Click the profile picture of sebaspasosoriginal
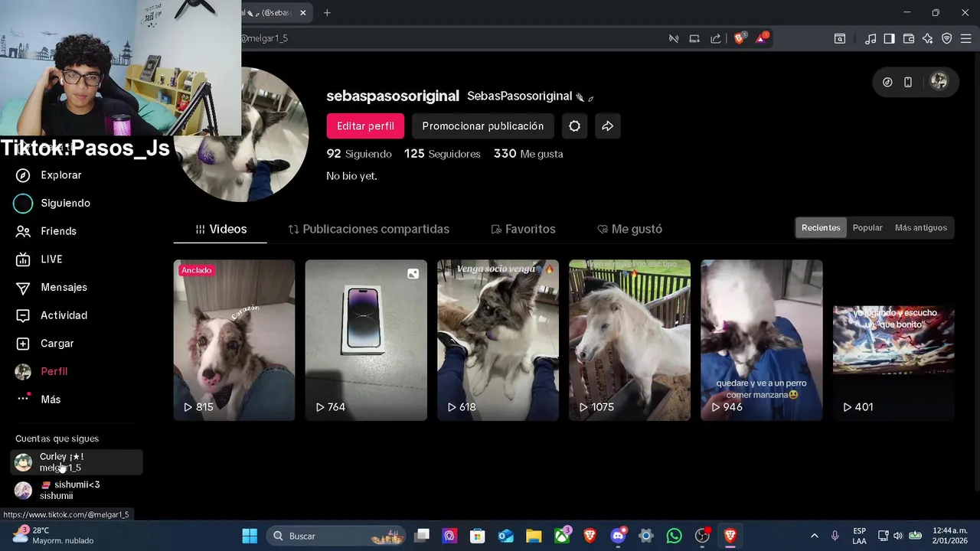The image size is (980, 551). 241,135
